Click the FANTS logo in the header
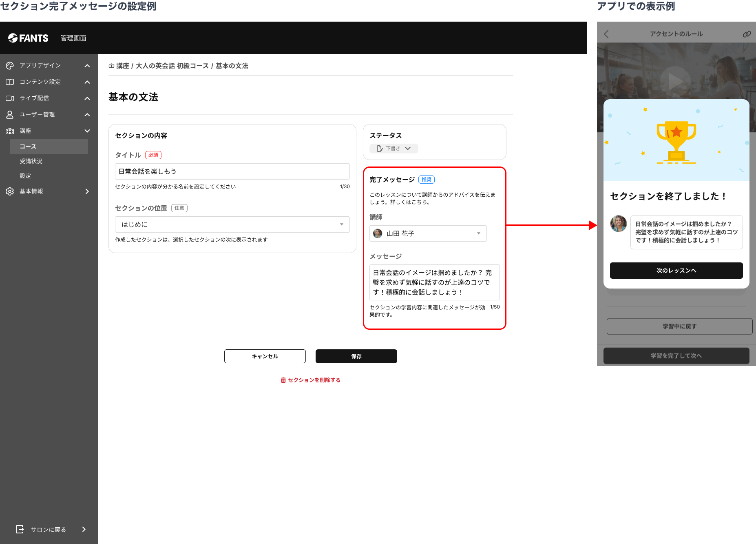Screen dimensions: 756x544 28,38
